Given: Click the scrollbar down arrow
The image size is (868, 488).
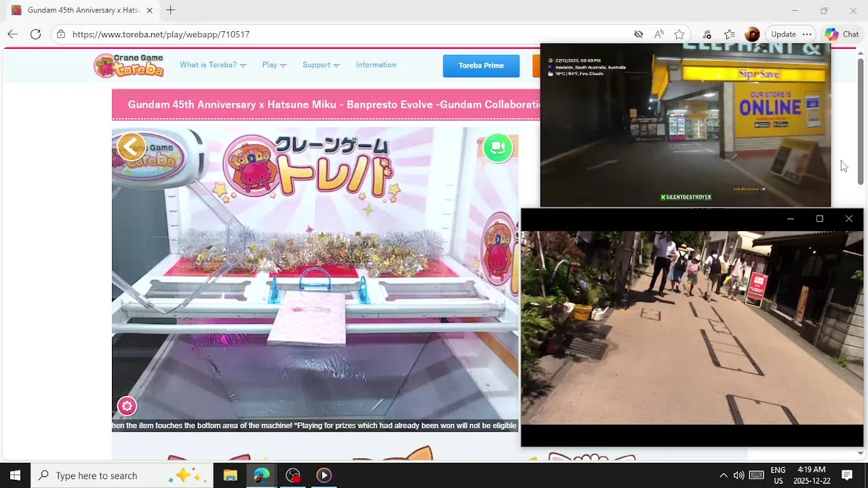Looking at the screenshot, I should pyautogui.click(x=861, y=453).
